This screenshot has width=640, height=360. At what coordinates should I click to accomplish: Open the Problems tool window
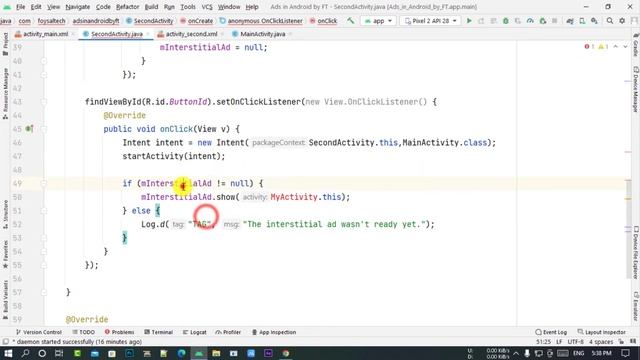coord(119,332)
